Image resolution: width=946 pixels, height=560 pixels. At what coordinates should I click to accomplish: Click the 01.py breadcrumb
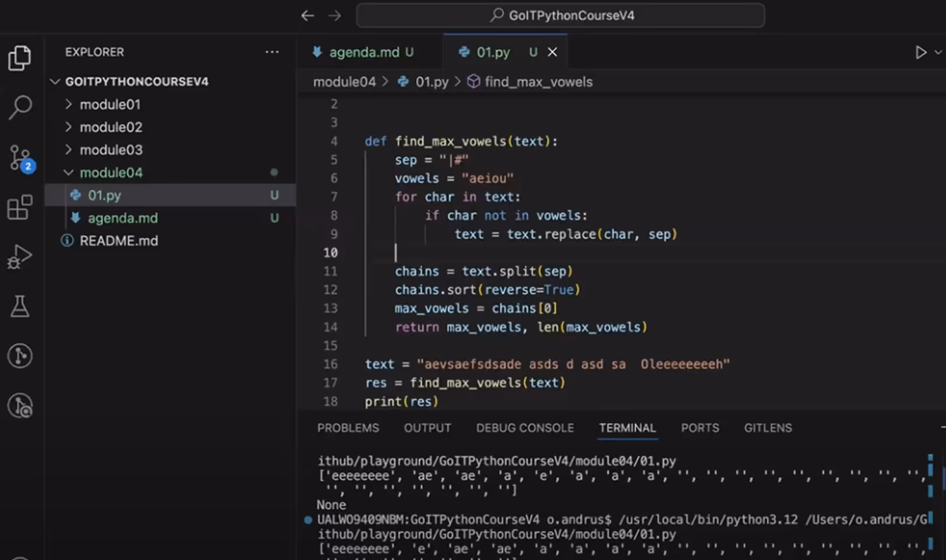click(x=432, y=82)
